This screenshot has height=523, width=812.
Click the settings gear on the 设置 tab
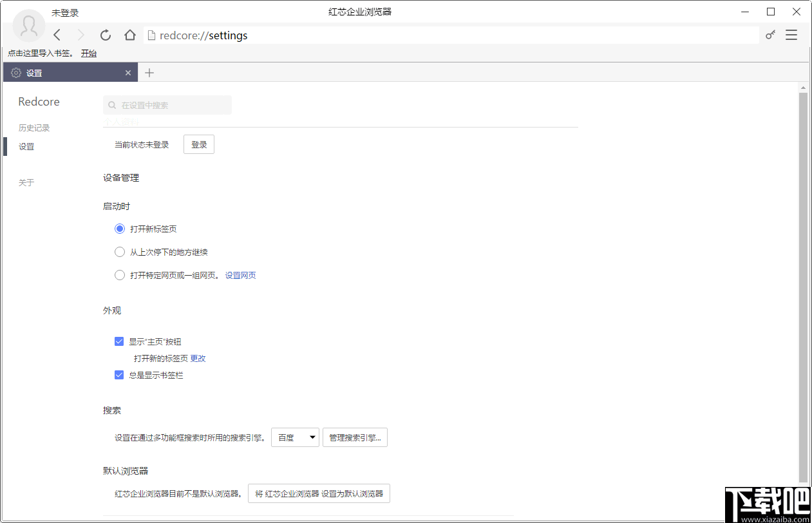pyautogui.click(x=15, y=72)
